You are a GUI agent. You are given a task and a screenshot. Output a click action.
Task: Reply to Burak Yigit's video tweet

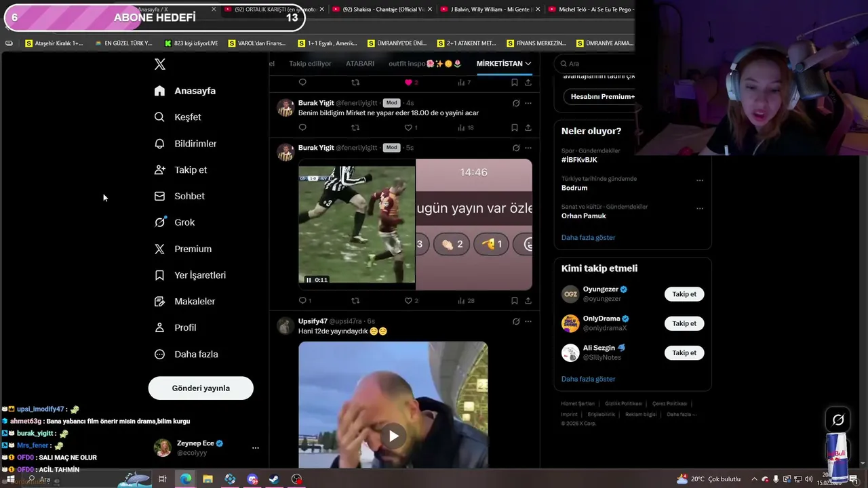pyautogui.click(x=302, y=300)
